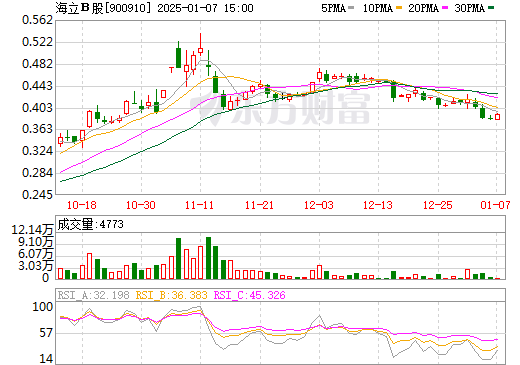The height and width of the screenshot is (365, 520).
Task: Click the 12.14万 volume axis label
Action: pyautogui.click(x=32, y=230)
